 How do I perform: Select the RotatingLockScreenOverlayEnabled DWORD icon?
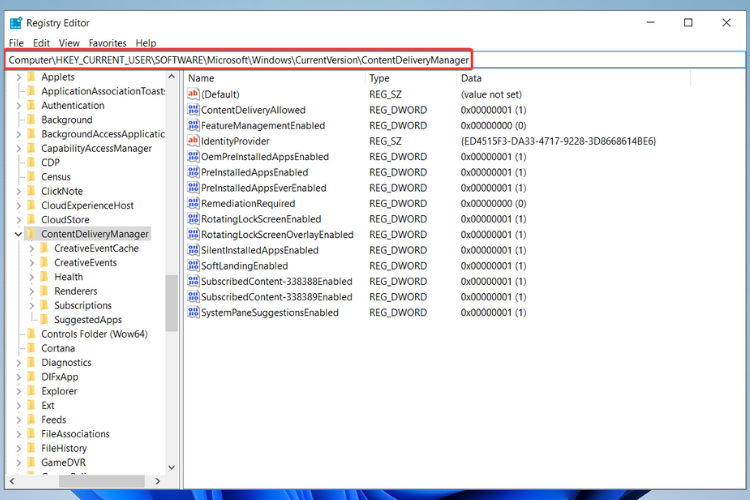193,234
